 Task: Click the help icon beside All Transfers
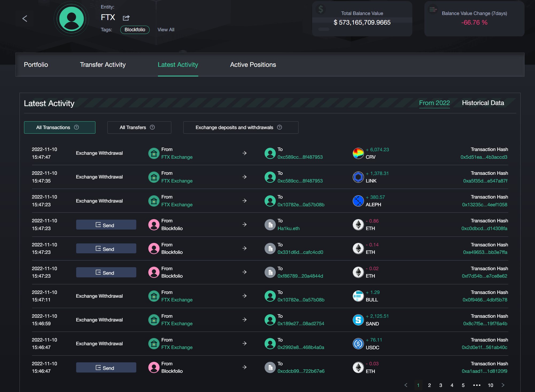pos(152,127)
